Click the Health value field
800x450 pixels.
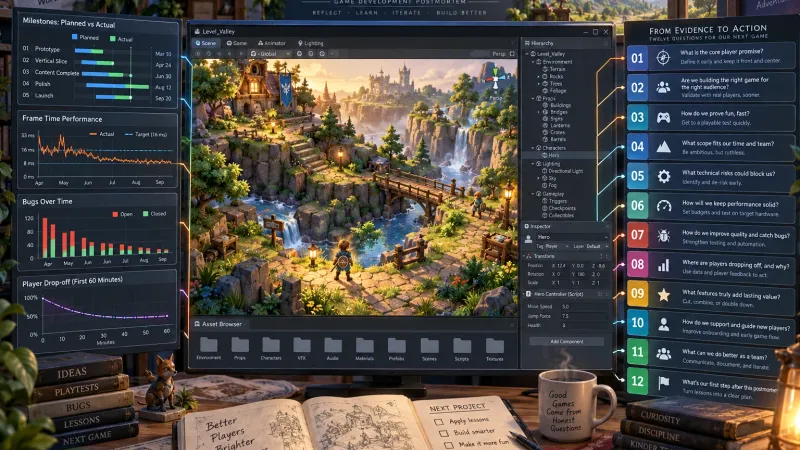pos(585,326)
